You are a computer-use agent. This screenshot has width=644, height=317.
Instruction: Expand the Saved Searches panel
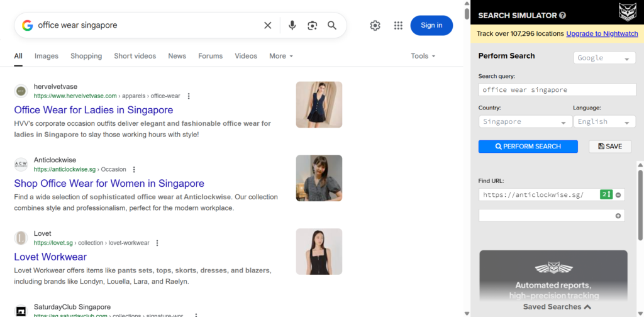557,307
